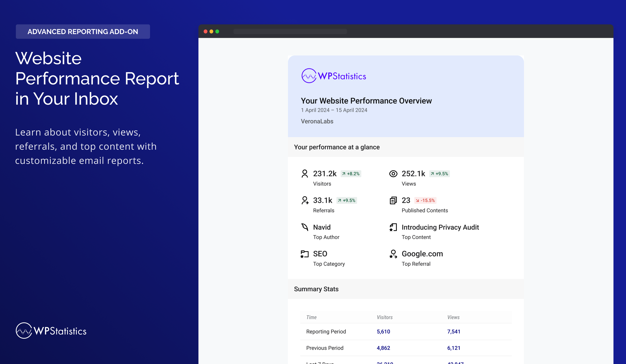Click the green maximize window dot
This screenshot has height=364, width=626.
coord(217,31)
